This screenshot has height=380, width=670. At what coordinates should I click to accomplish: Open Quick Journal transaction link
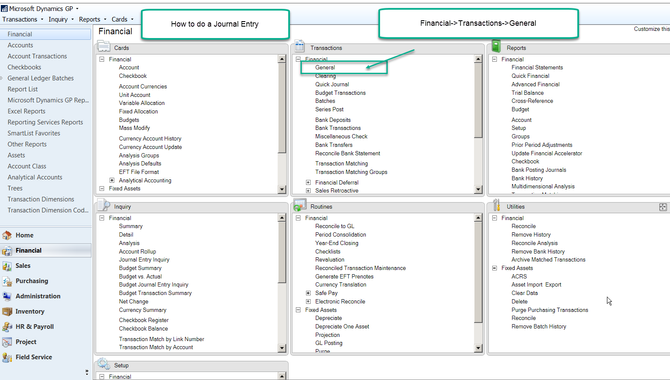332,84
